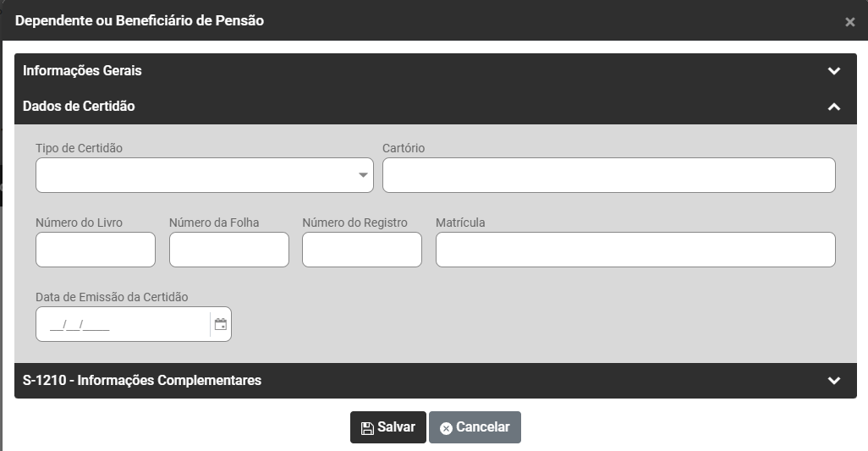Screen dimensions: 868x451
Task: Click the Número do Registro input box
Action: point(361,250)
